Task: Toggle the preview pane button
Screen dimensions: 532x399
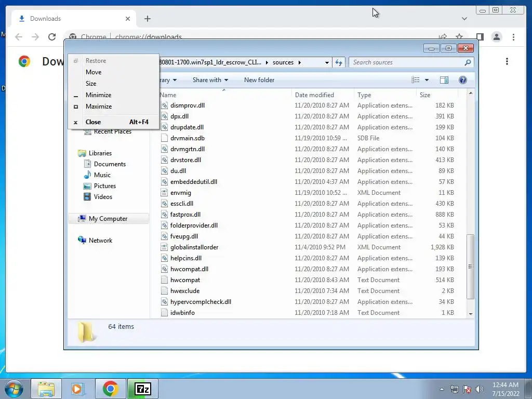Action: point(444,80)
